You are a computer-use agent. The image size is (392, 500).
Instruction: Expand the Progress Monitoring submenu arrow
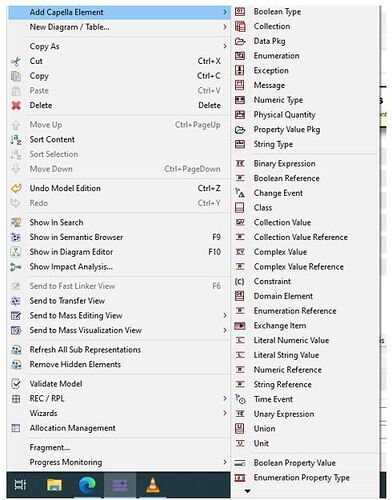(x=225, y=462)
